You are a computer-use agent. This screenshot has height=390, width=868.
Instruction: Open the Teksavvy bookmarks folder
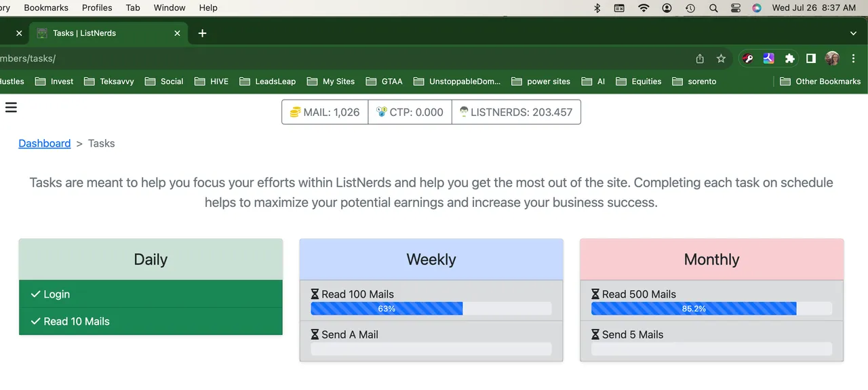(108, 81)
